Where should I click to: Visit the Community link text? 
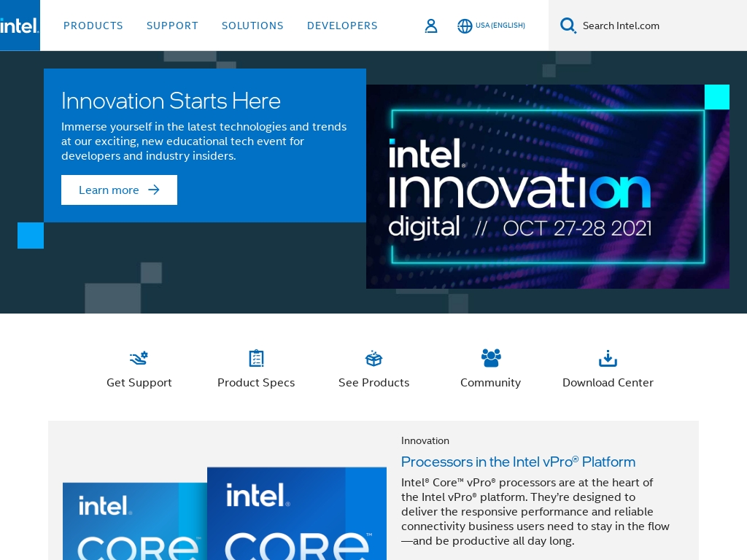pyautogui.click(x=491, y=382)
